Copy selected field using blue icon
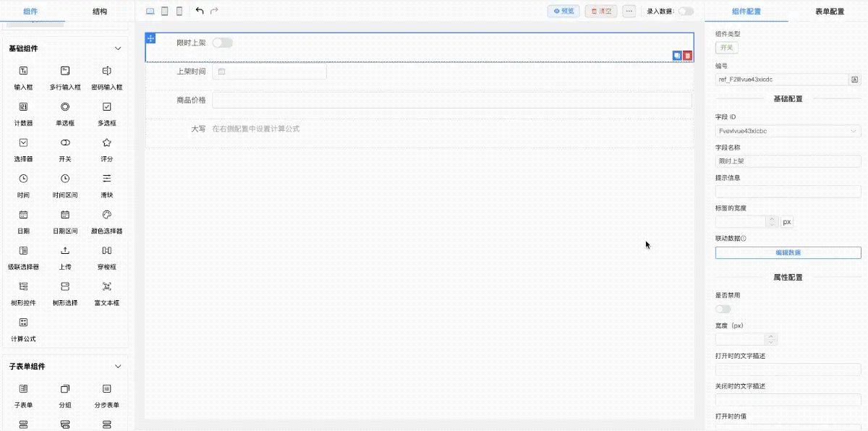Viewport: 868px width, 431px height. click(677, 56)
